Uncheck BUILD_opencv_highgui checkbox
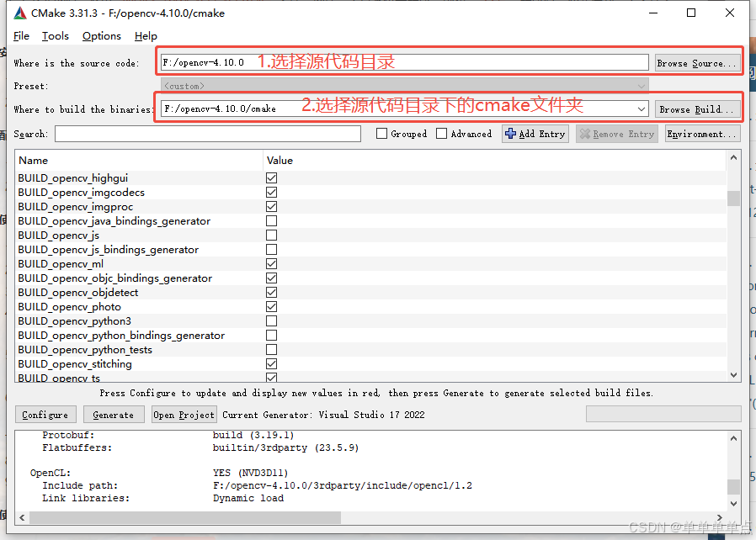The image size is (756, 540). click(271, 177)
